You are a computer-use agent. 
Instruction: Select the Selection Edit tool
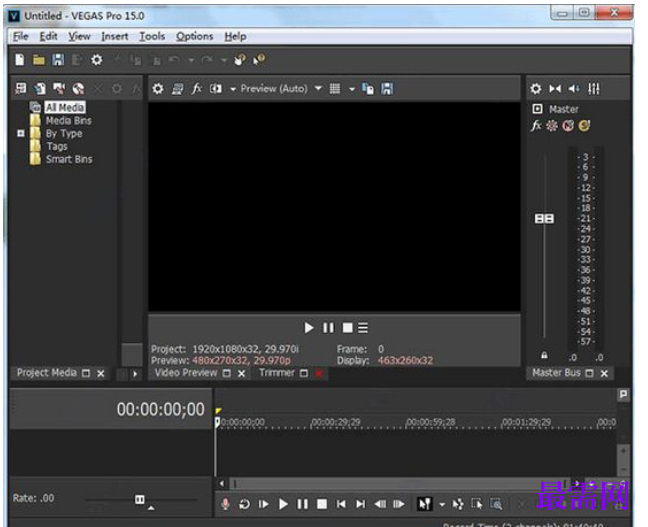pos(477,504)
